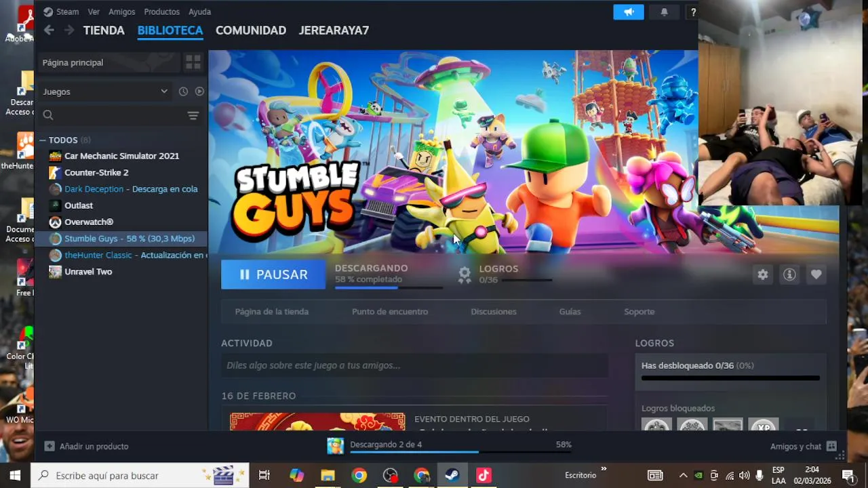The width and height of the screenshot is (868, 488).
Task: Open Amigos y chat
Action: click(795, 446)
